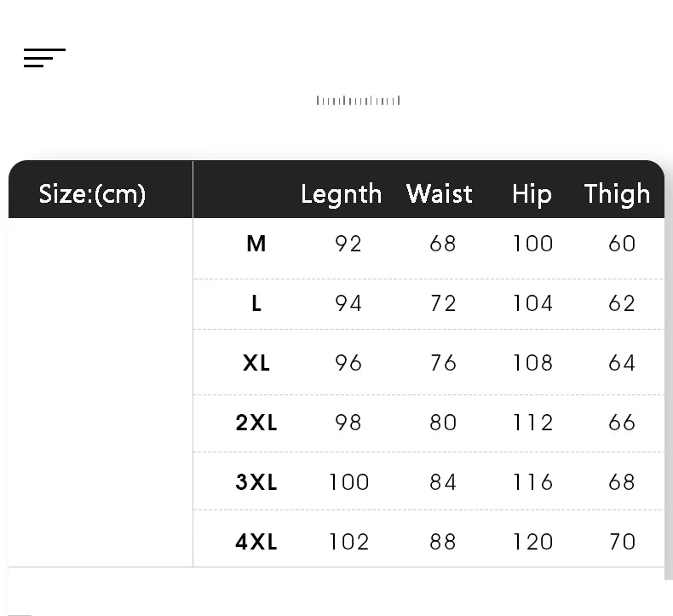Click the Hip column header
Viewport: 673px width, 616px height.
[532, 194]
